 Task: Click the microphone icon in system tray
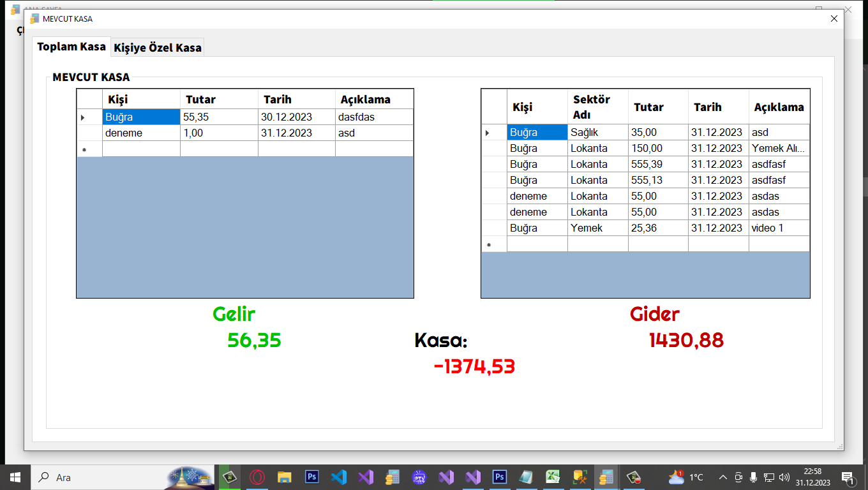754,477
